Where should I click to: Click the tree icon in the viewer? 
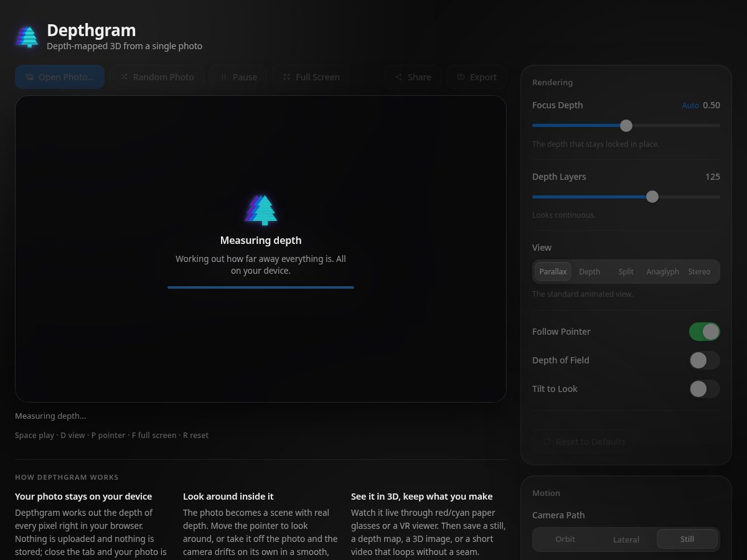(x=261, y=210)
